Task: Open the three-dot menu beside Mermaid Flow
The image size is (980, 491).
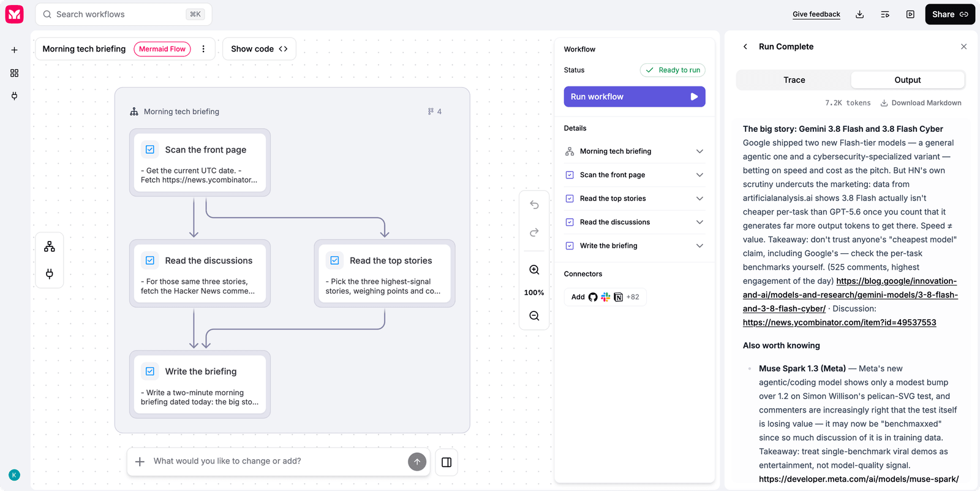Action: click(203, 49)
